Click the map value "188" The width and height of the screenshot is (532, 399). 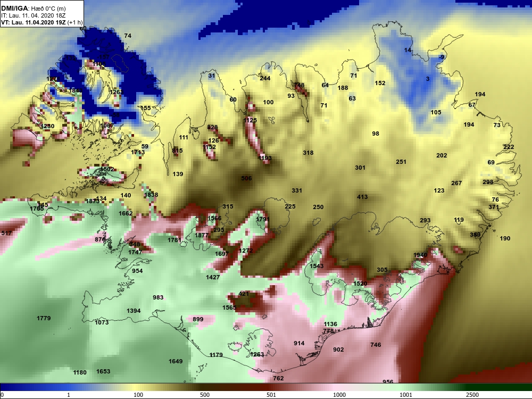click(343, 88)
